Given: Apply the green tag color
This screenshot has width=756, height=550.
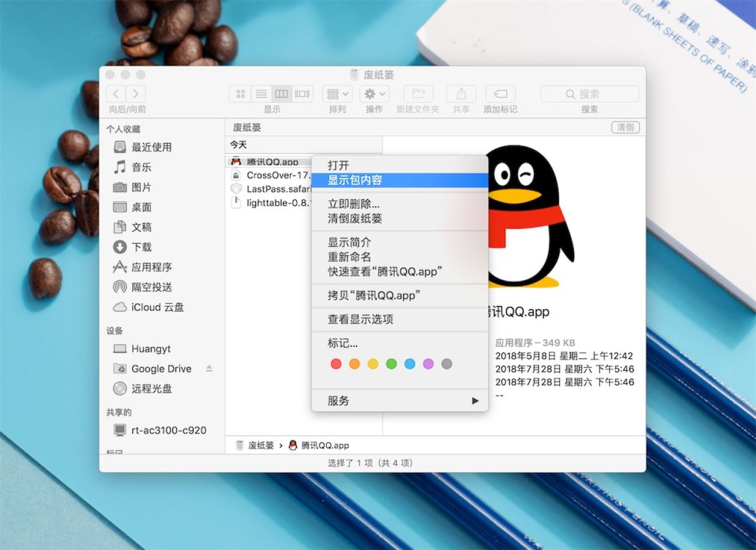Looking at the screenshot, I should point(391,364).
